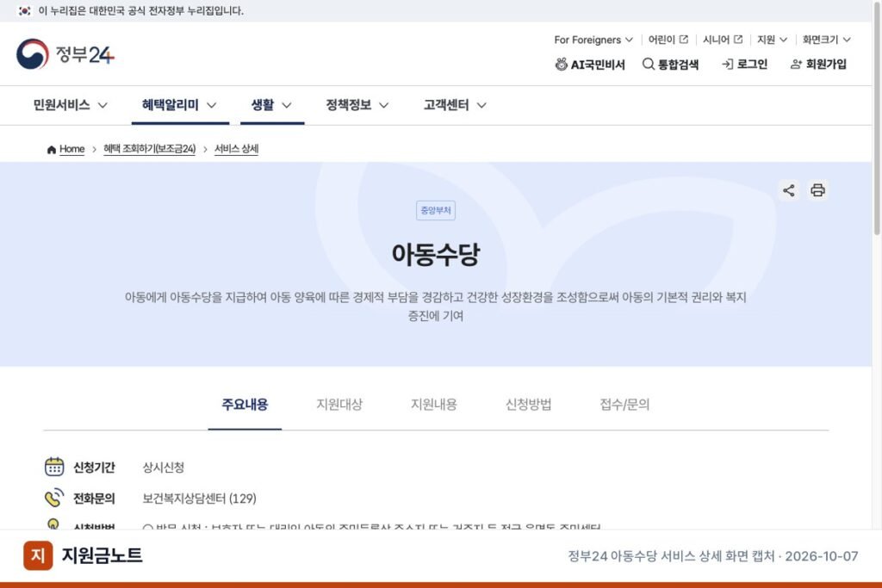Expand the 고객센터 menu
Screen dimensions: 882x588
click(x=455, y=105)
